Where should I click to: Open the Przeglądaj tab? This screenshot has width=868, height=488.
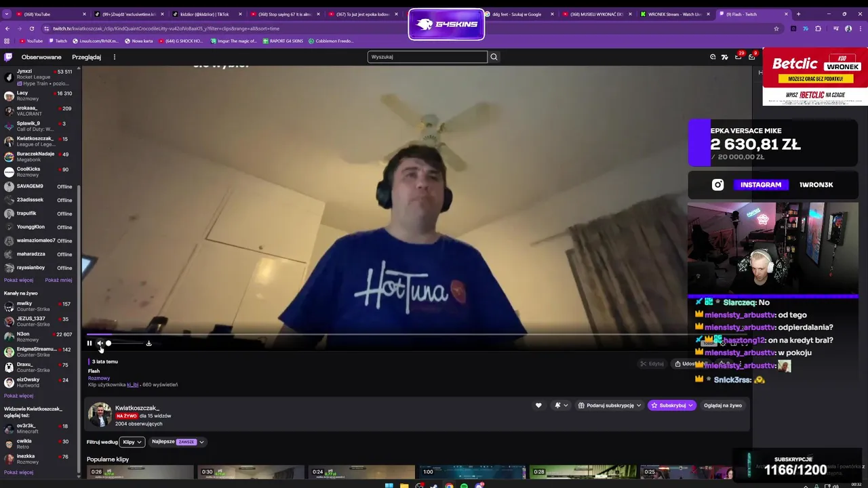pyautogui.click(x=86, y=57)
